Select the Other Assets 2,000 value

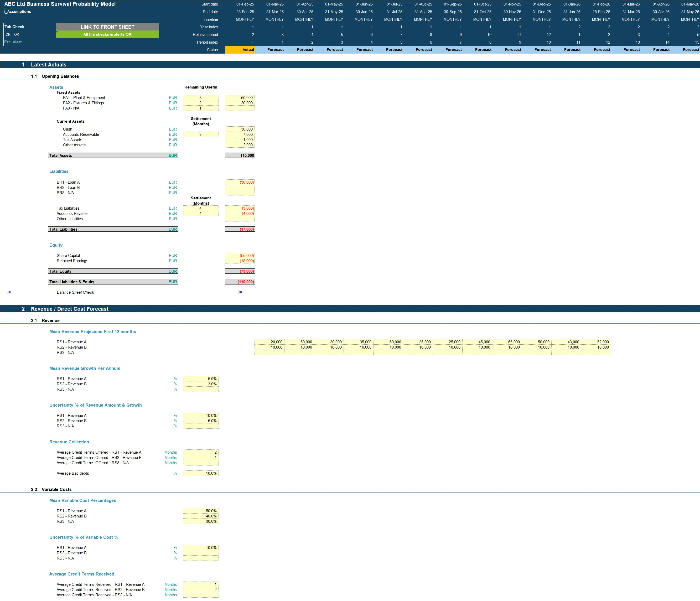[x=240, y=145]
